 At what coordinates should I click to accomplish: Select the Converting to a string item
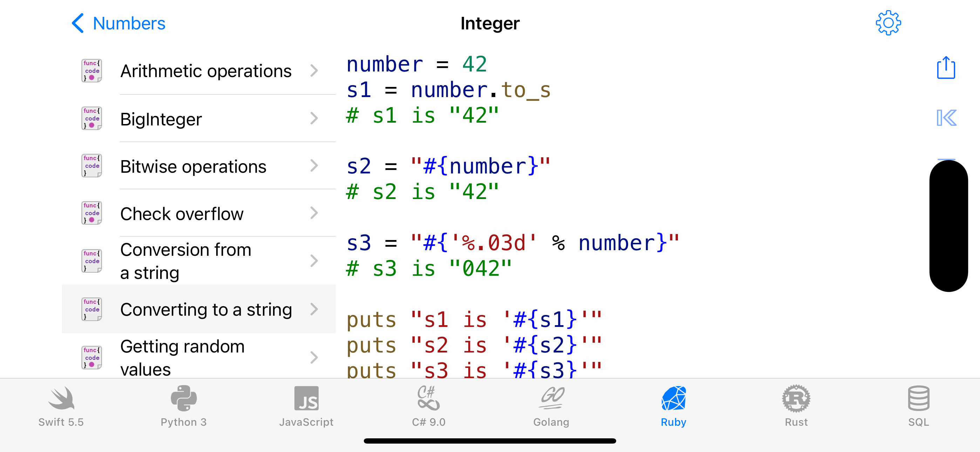(206, 309)
